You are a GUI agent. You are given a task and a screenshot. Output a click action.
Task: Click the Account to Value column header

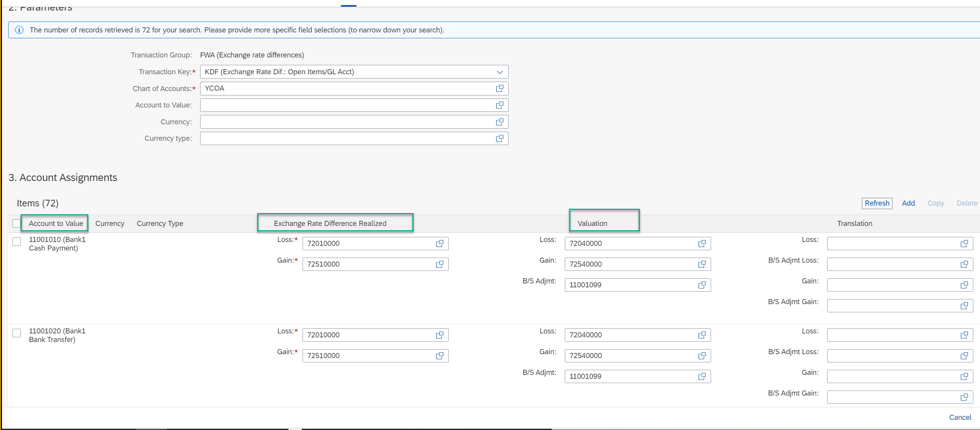point(56,224)
